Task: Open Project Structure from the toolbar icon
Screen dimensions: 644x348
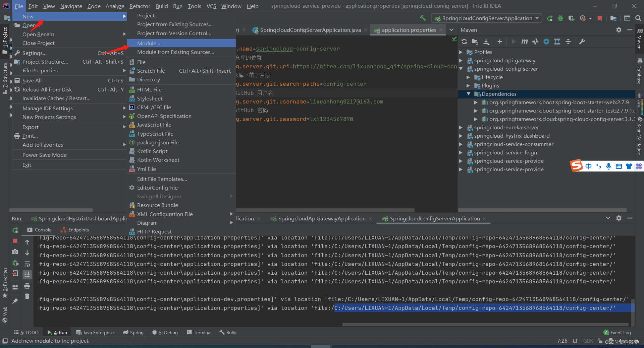Action: 613,18
